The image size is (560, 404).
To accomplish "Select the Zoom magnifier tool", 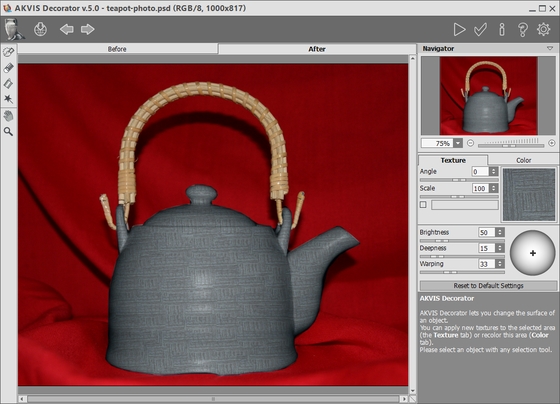I will click(x=8, y=131).
